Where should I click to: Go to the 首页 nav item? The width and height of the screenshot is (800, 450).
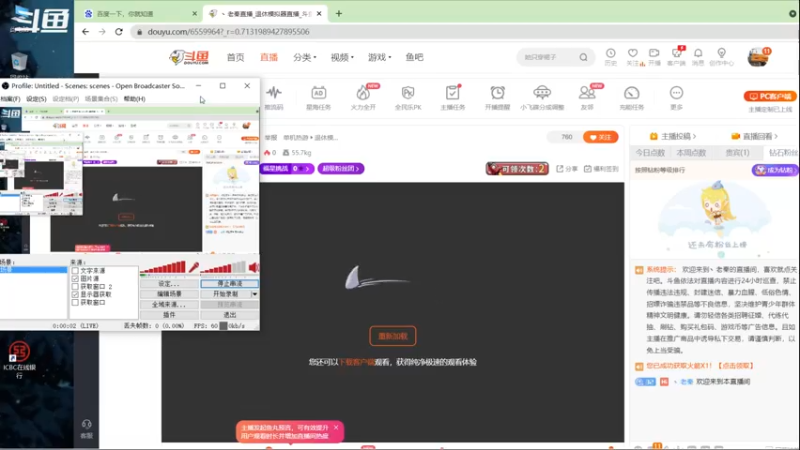pos(235,57)
